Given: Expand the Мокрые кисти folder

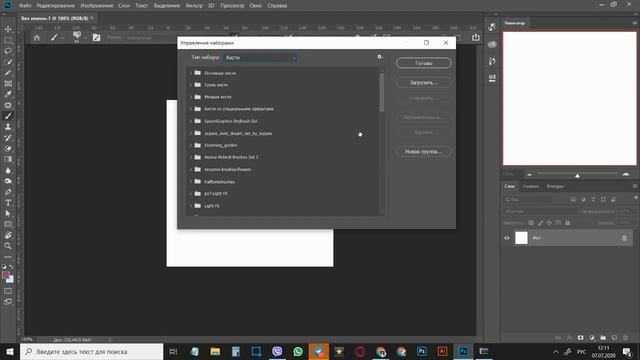Looking at the screenshot, I should (x=191, y=97).
